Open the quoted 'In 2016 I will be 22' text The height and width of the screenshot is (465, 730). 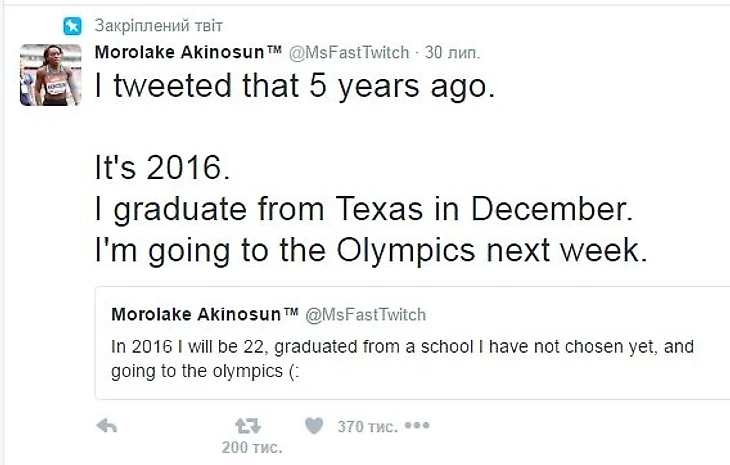[x=402, y=347]
